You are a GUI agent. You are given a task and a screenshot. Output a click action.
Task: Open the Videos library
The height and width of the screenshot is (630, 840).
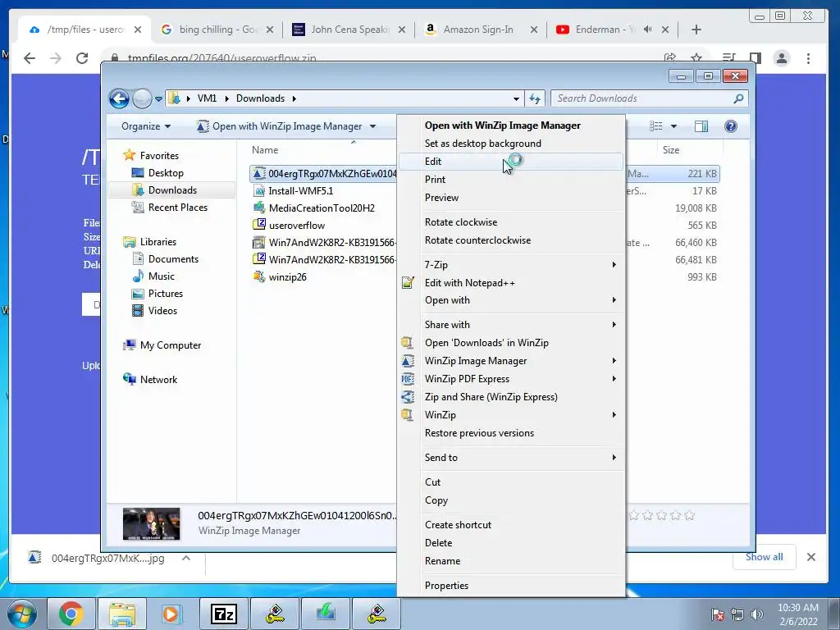point(162,311)
